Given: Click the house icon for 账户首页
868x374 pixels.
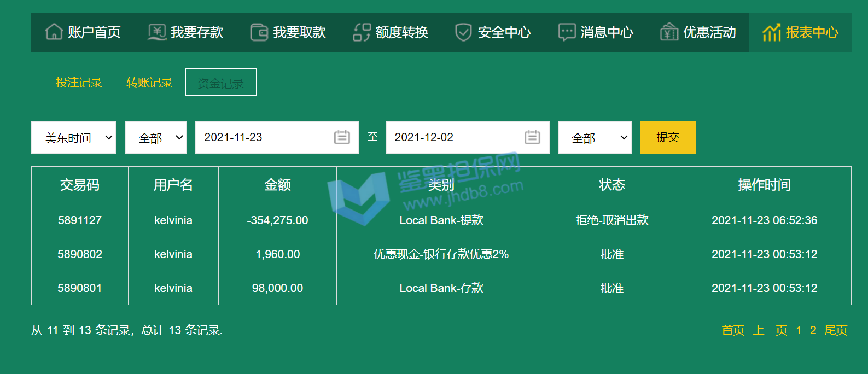Looking at the screenshot, I should [x=54, y=32].
